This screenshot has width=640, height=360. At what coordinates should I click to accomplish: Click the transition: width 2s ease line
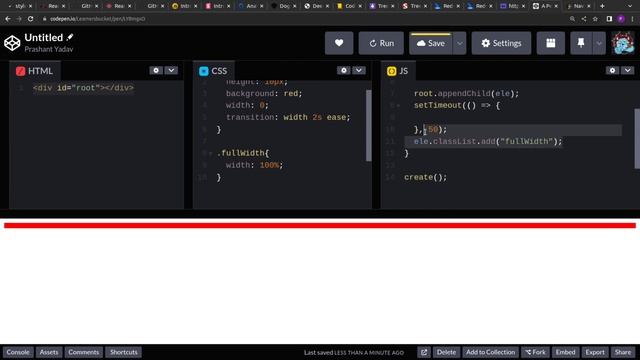288,117
